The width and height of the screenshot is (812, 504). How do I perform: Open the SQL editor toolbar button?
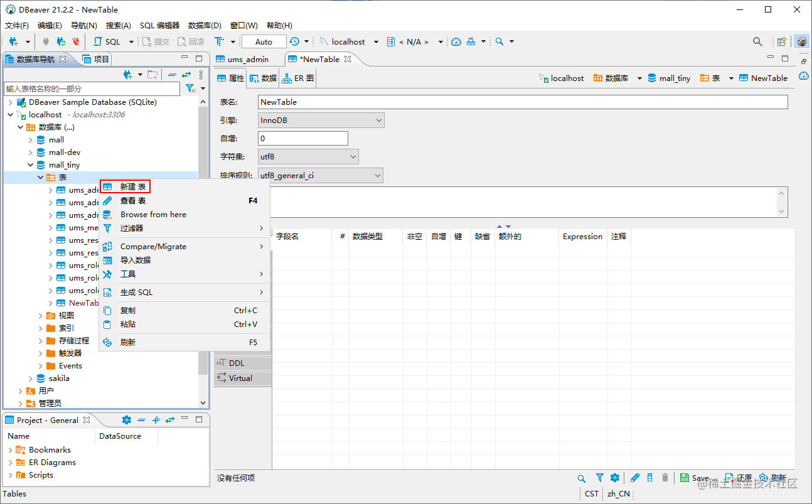[107, 41]
